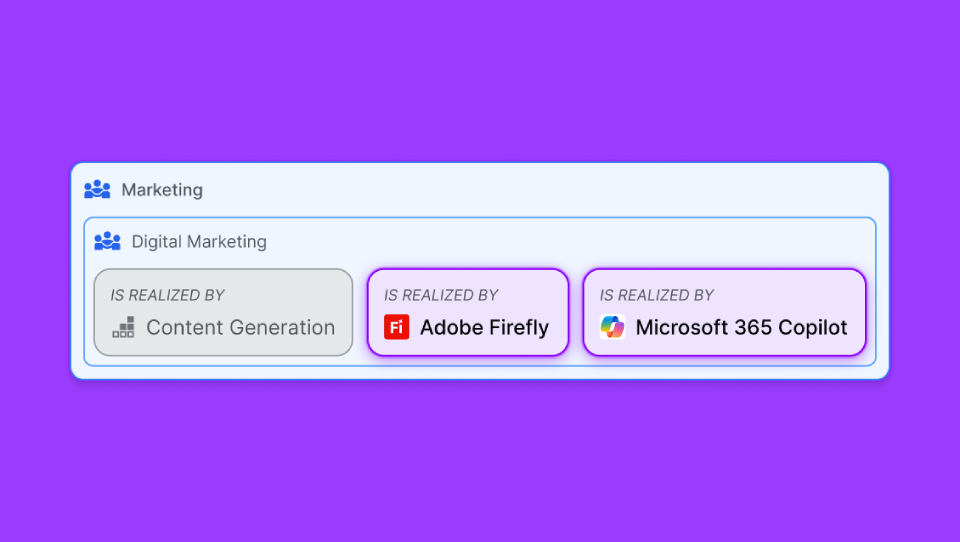Viewport: 960px width, 542px height.
Task: Click the Microsoft 365 Copilot logo icon
Action: tap(612, 327)
